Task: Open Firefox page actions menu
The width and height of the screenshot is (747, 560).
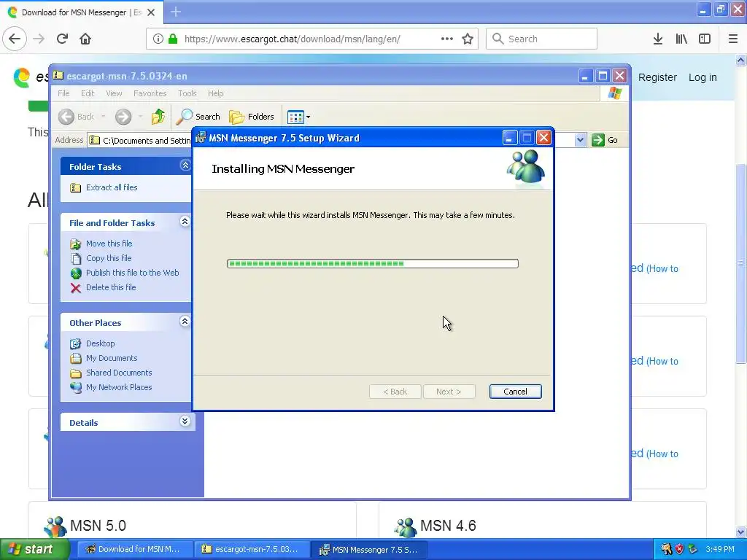Action: pyautogui.click(x=447, y=39)
